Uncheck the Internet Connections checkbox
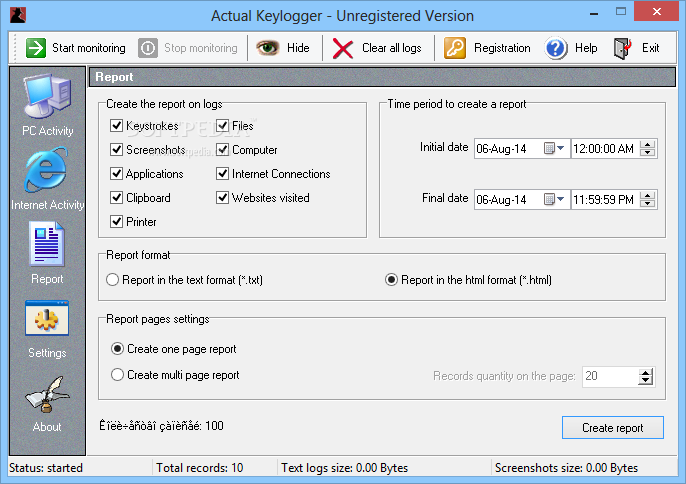Viewport: 686px width, 484px height. (223, 174)
